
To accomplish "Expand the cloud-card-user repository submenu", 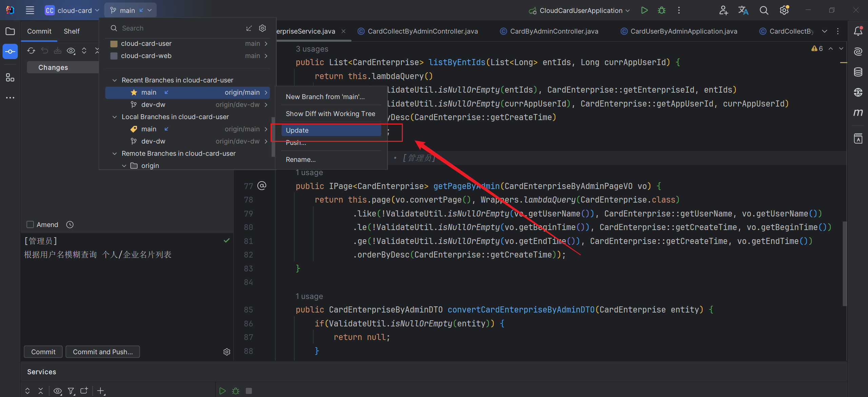I will [266, 43].
